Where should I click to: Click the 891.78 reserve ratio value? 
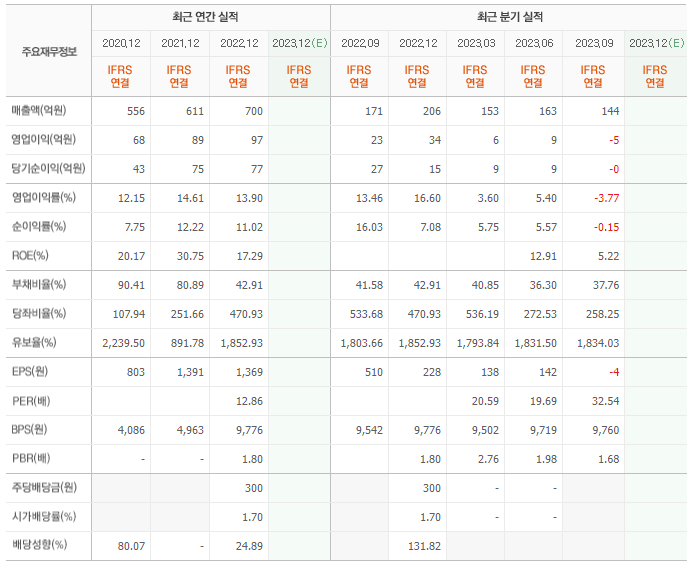tap(187, 343)
